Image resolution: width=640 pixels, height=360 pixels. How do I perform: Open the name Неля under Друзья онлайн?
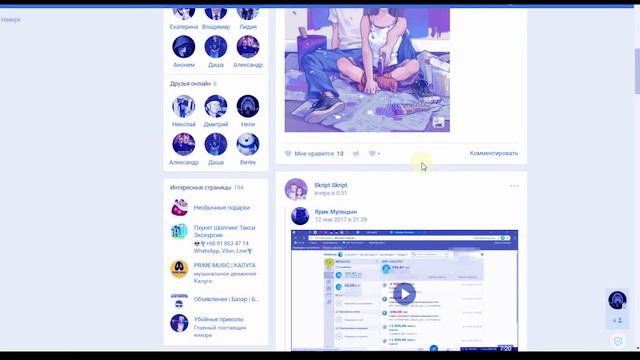[248, 124]
